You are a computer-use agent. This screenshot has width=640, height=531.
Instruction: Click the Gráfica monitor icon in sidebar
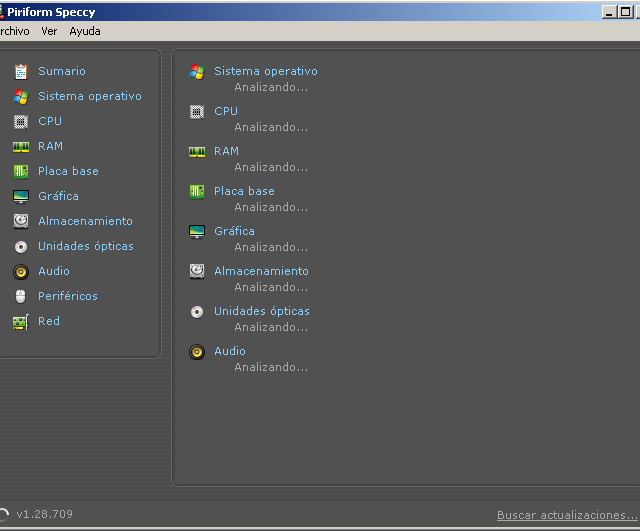[21, 197]
